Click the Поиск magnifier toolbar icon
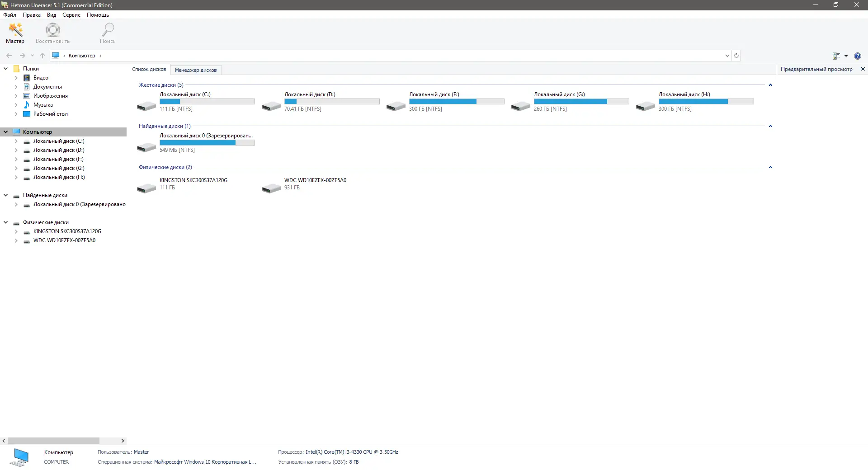The width and height of the screenshot is (868, 470). point(108,30)
